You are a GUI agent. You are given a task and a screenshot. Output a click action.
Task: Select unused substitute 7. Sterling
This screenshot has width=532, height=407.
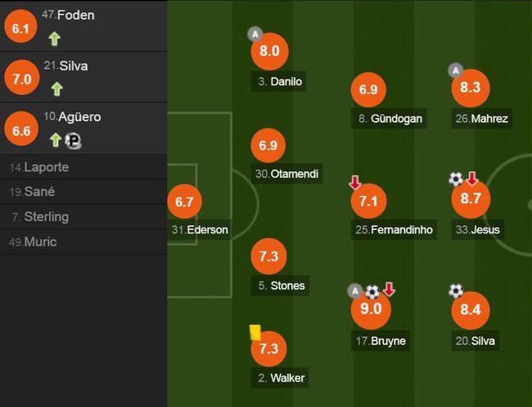[x=83, y=217]
